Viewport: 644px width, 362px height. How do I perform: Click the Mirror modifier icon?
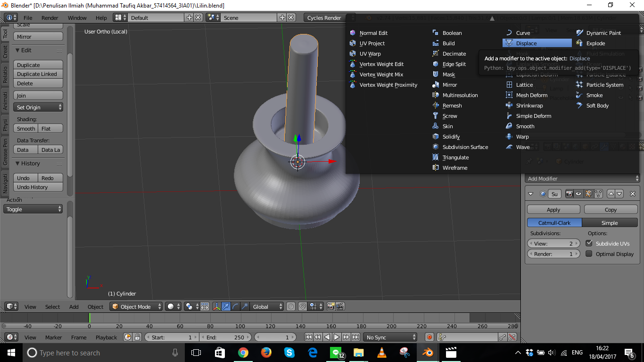click(x=436, y=85)
